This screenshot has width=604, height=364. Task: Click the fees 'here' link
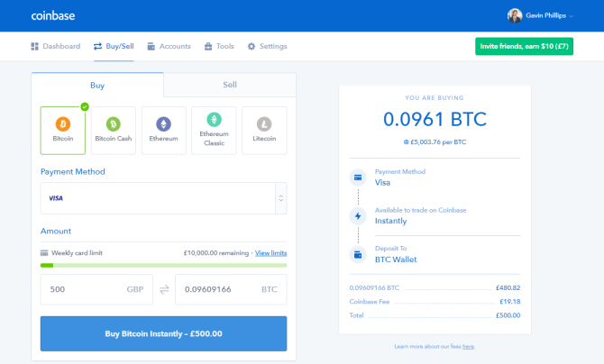(x=468, y=346)
